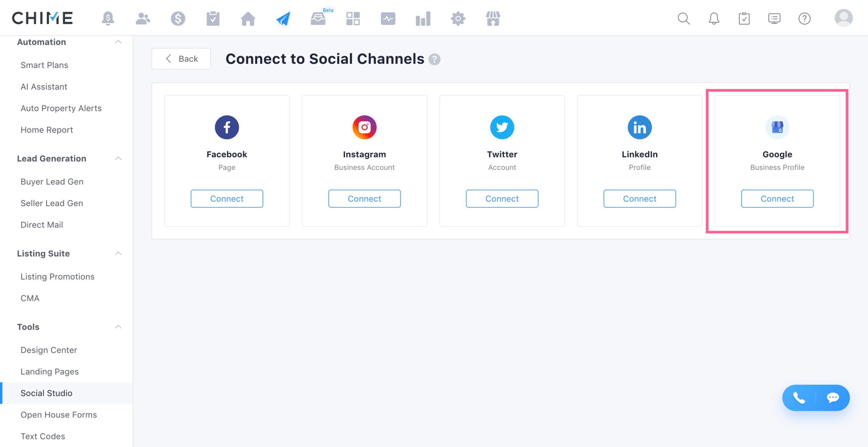This screenshot has width=868, height=447.
Task: Click the help question mark icon
Action: 804,19
